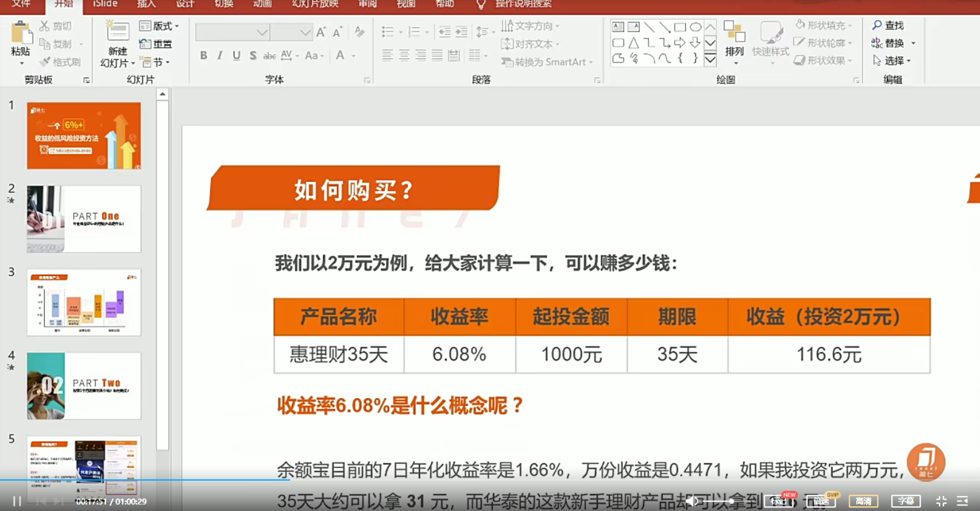Select the text box shape in the gallery
980x511 pixels.
pos(618,27)
